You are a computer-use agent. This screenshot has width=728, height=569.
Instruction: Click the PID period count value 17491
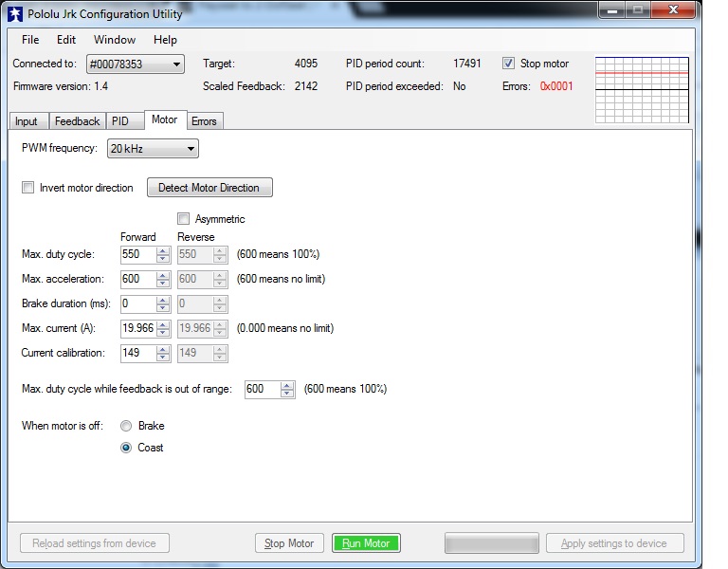(467, 64)
